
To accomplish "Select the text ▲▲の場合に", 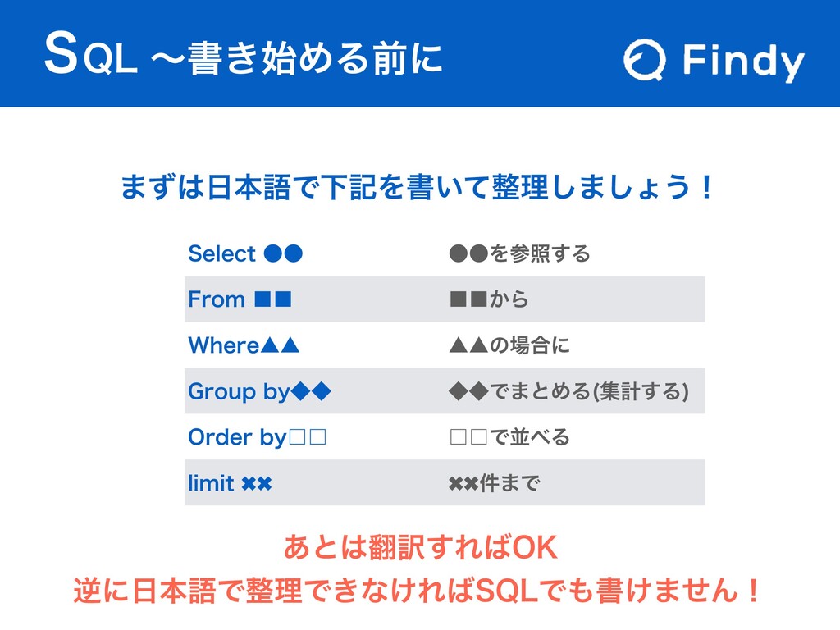I will pos(509,345).
